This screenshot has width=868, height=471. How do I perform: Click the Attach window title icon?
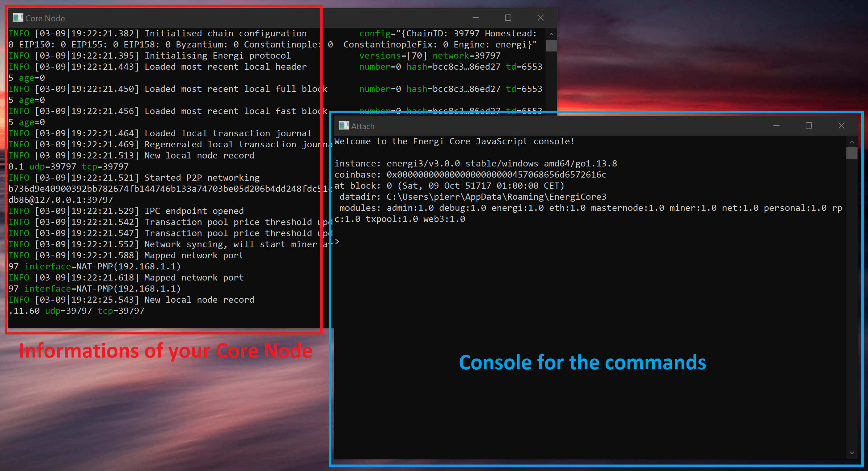(344, 125)
